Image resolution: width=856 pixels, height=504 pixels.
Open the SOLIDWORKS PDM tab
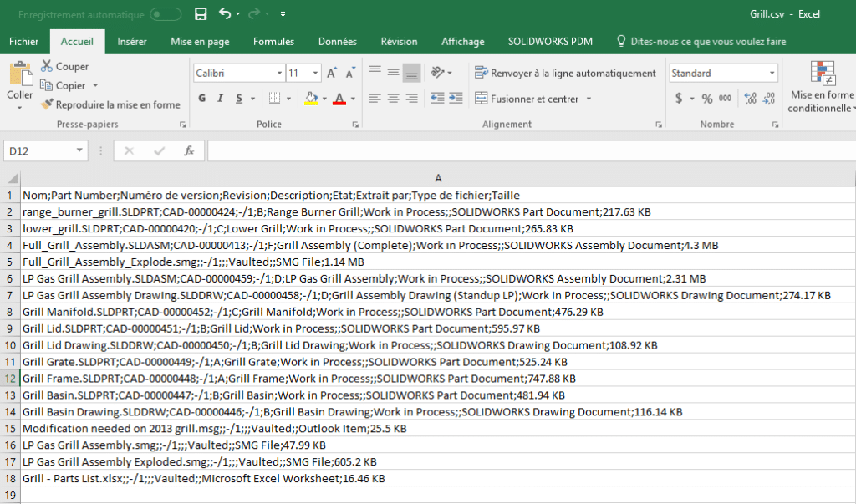[550, 42]
